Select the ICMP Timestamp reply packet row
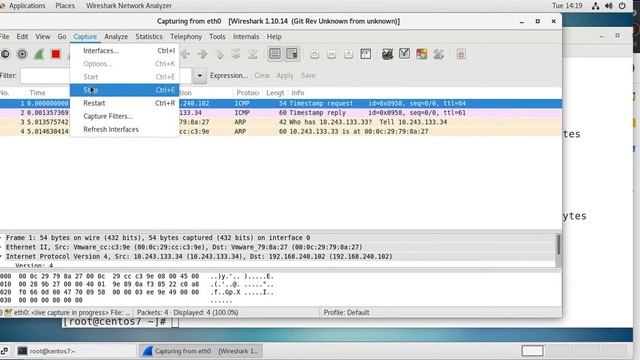Viewport: 640px width, 360px height. pyautogui.click(x=281, y=113)
